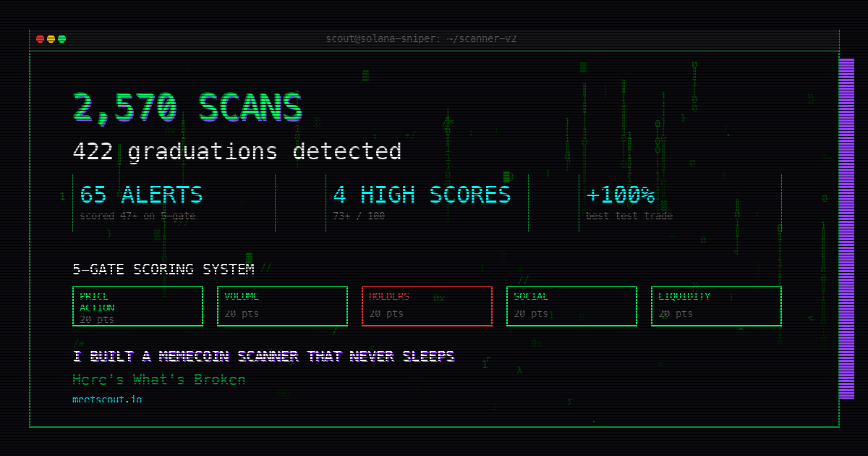Click the MEMECOIN SCANNER headline
868x456 pixels.
coord(263,355)
